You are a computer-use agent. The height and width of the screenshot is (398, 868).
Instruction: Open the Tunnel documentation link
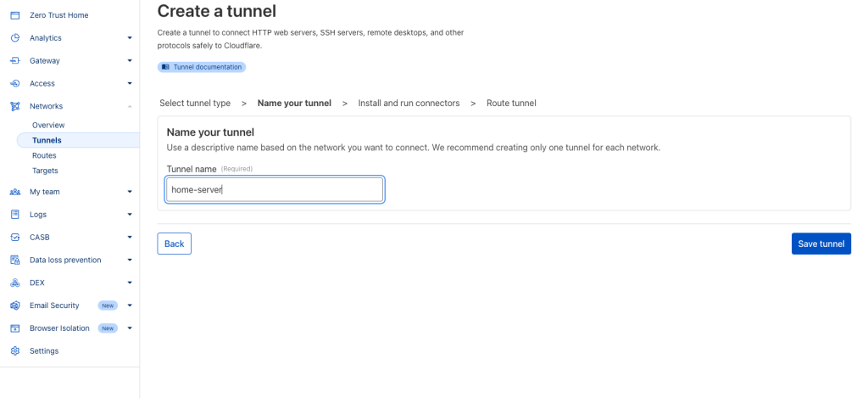coord(202,67)
